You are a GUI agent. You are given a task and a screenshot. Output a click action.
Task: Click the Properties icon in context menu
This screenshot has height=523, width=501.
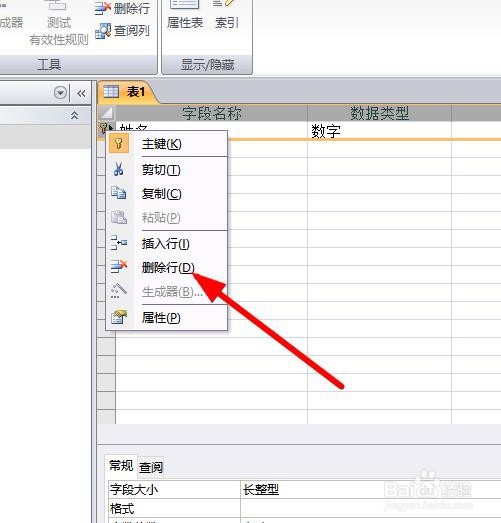(x=119, y=317)
